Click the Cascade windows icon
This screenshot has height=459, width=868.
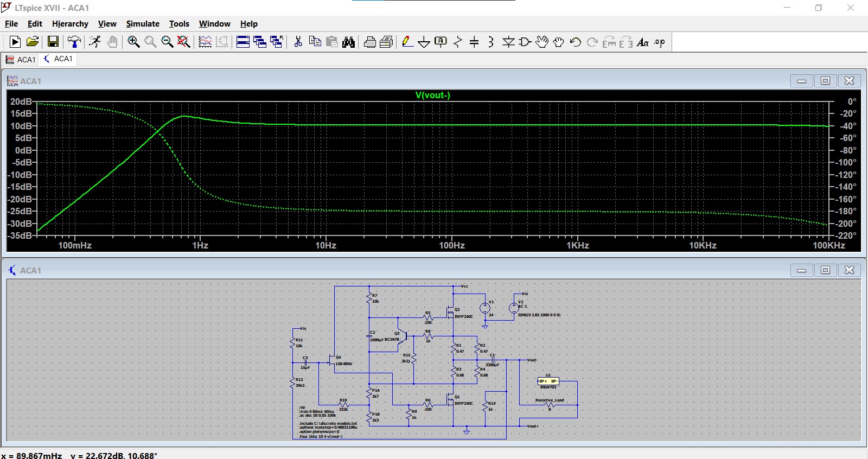(x=260, y=42)
